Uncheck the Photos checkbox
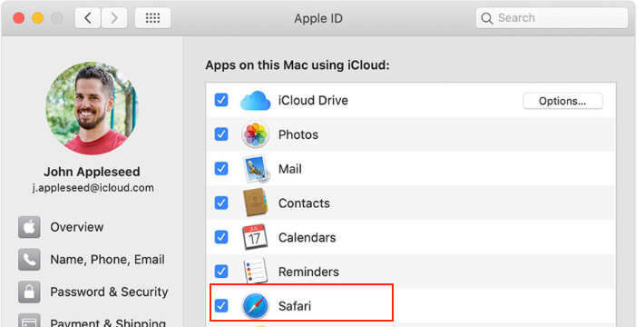Image resolution: width=644 pixels, height=327 pixels. [x=221, y=134]
